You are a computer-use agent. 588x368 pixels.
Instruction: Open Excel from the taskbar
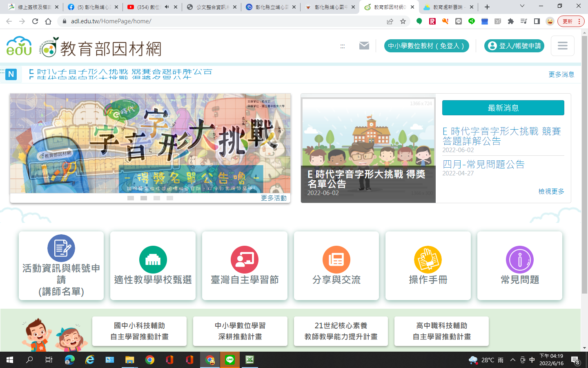click(x=249, y=360)
